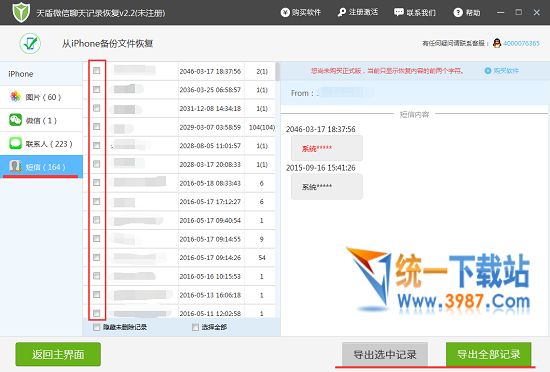Check the row dated 2036-03-25 06:58:57
Image resolution: width=550 pixels, height=372 pixels.
click(x=96, y=89)
